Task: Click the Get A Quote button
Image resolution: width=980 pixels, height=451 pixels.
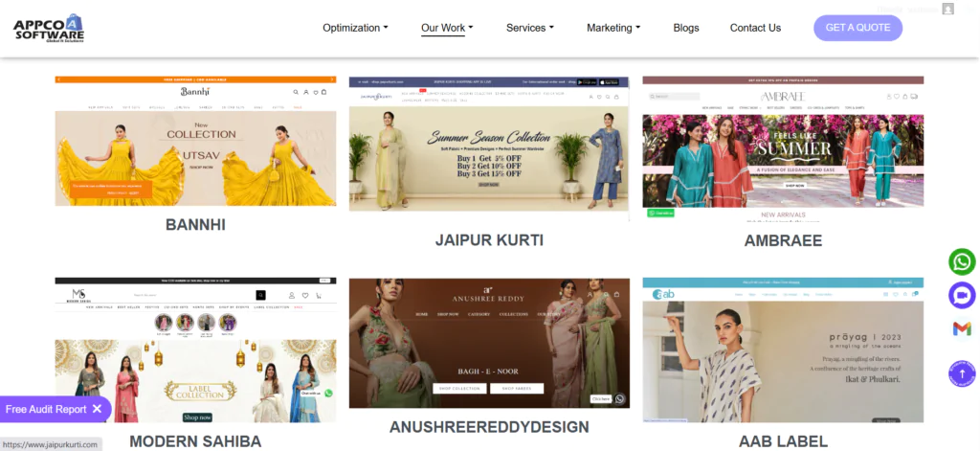Action: pyautogui.click(x=857, y=28)
